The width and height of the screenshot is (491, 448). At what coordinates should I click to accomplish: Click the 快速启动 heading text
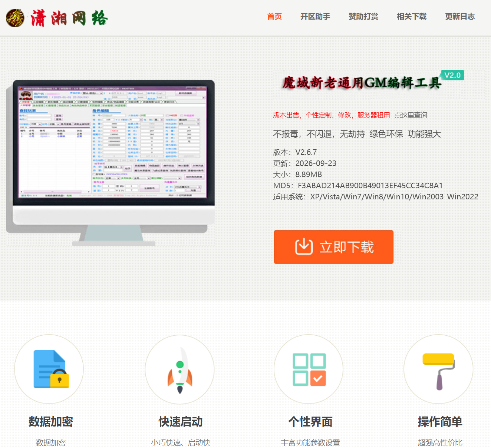[x=181, y=422]
